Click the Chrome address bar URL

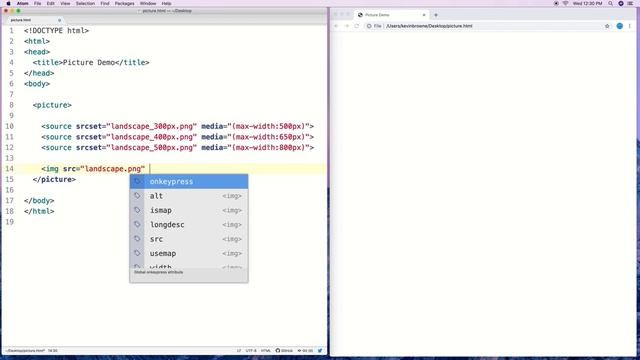pyautogui.click(x=429, y=26)
